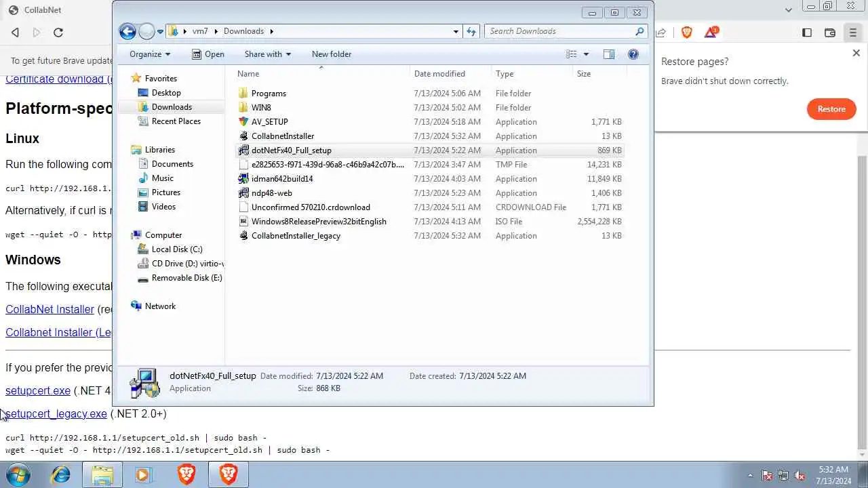Open Documents library in navigation pane
Screen dimensions: 868x488
(172, 164)
